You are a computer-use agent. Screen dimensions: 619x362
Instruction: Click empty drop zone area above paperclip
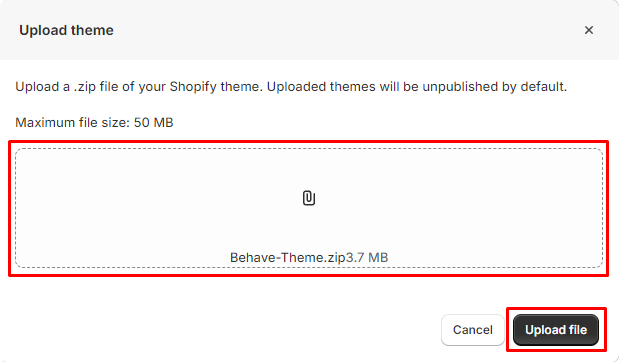309,168
